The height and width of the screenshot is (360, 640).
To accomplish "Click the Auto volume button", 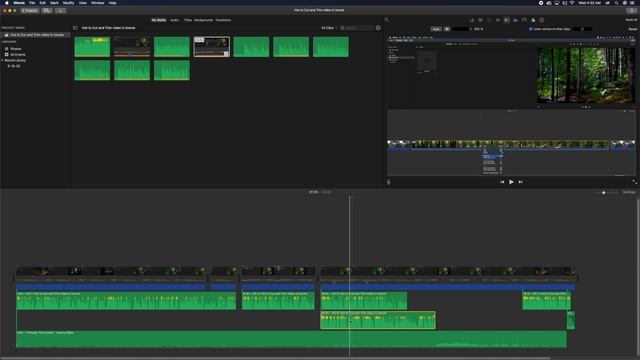I will [x=436, y=29].
